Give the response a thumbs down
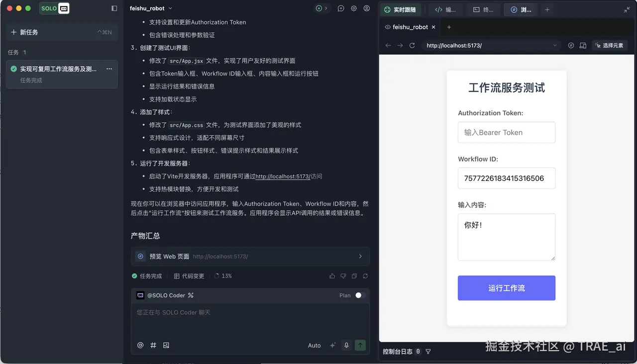 click(343, 276)
